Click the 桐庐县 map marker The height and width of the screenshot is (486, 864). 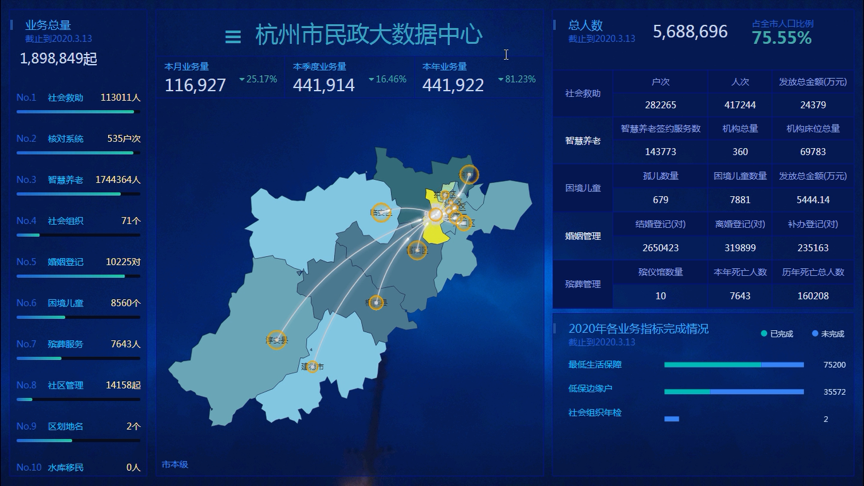tap(376, 303)
